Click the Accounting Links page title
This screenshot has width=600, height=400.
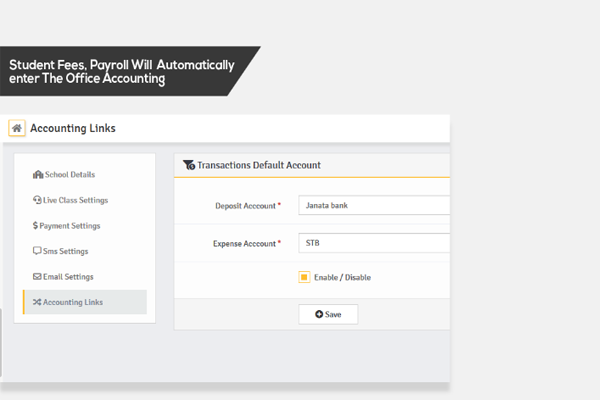73,128
